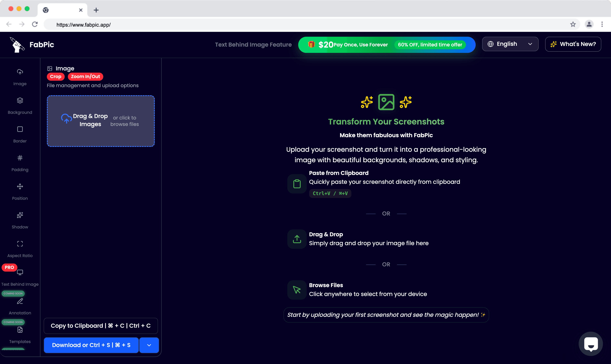Select the Shadow sparkle icon

[x=20, y=215]
